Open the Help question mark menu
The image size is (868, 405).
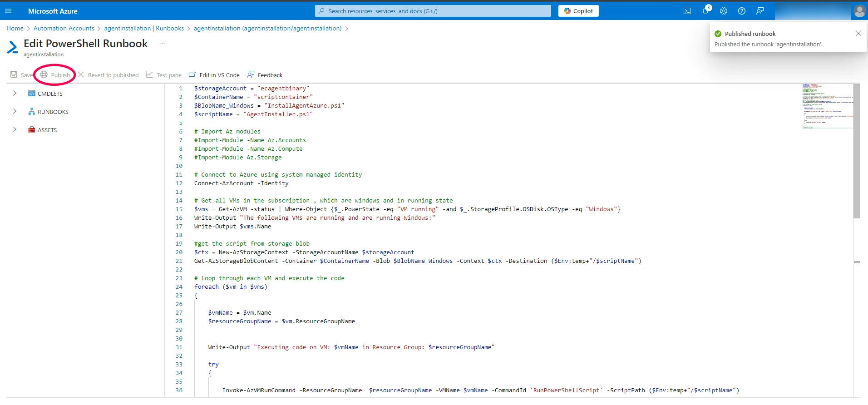tap(742, 11)
